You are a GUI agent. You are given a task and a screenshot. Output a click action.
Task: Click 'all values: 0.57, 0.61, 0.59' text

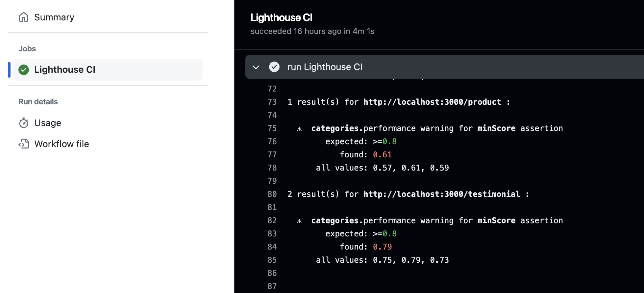click(382, 168)
